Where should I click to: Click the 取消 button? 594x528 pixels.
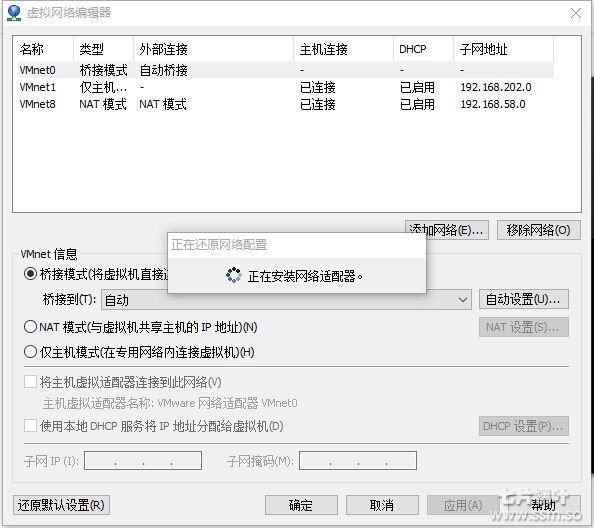(382, 505)
